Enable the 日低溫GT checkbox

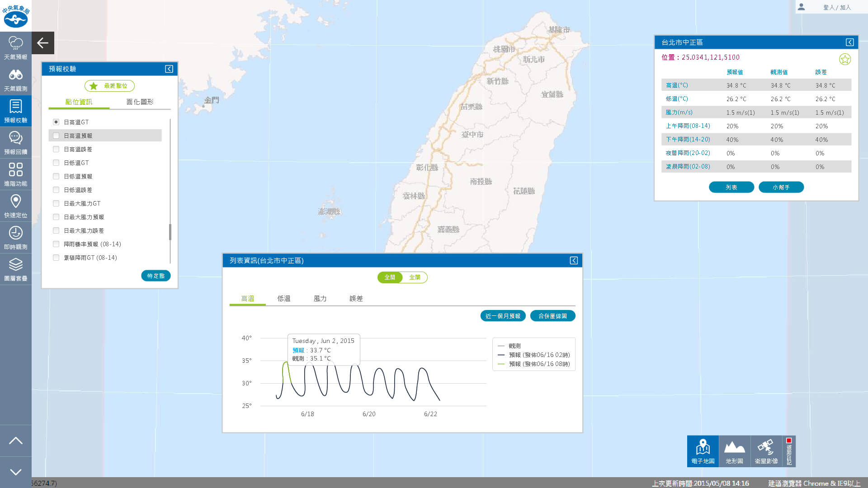56,163
